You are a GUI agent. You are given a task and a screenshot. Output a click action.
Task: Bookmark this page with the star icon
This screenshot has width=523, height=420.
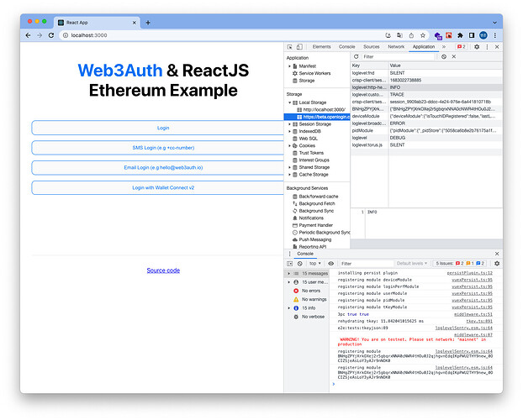click(x=423, y=35)
